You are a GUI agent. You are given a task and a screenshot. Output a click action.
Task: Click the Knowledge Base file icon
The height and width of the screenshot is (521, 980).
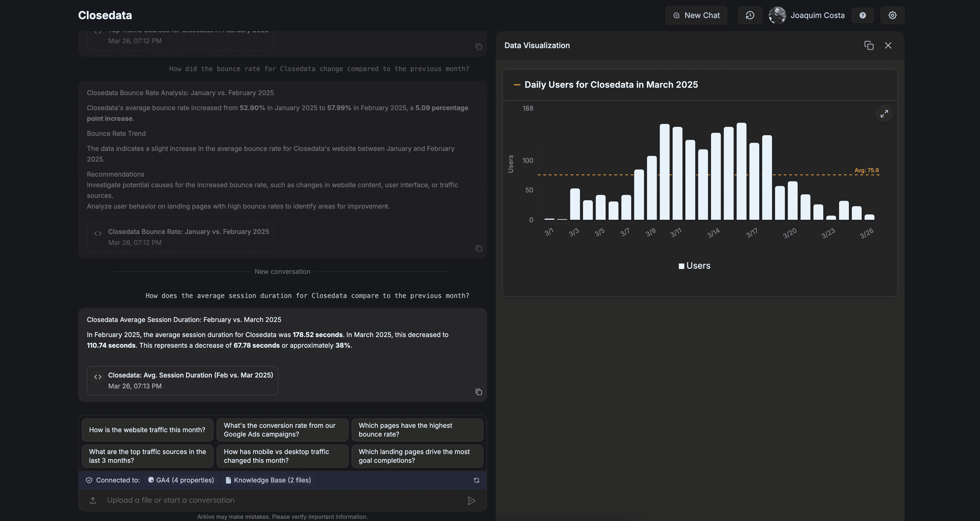[228, 480]
